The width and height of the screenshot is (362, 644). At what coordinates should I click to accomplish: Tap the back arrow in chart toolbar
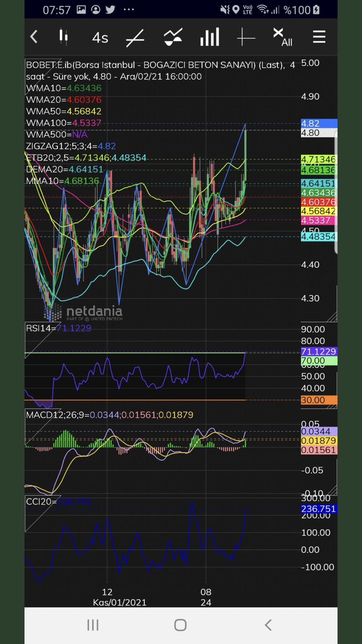coord(34,37)
